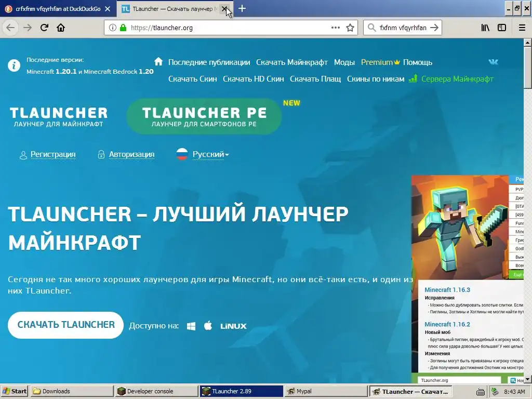Open the keyboard icon in system tray

coord(481,392)
